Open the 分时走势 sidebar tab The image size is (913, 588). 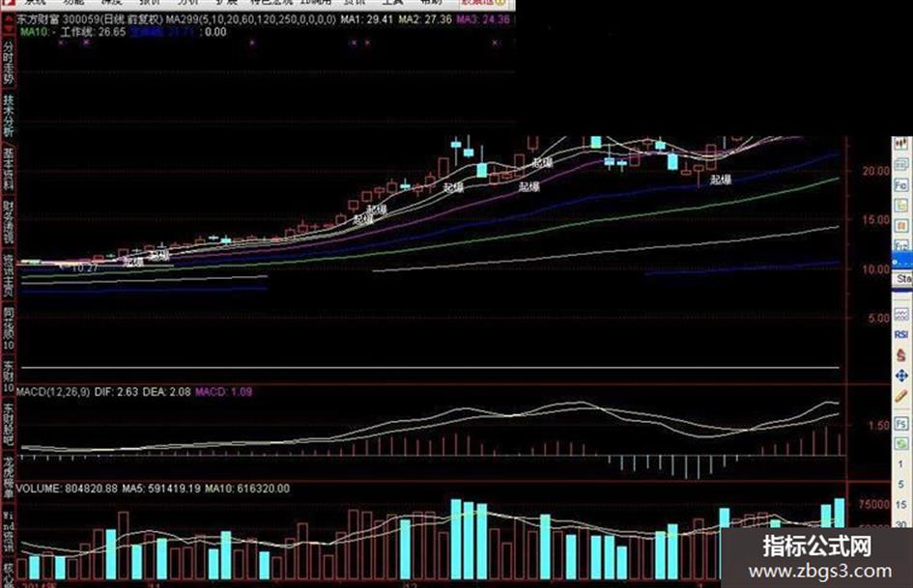coord(8,61)
